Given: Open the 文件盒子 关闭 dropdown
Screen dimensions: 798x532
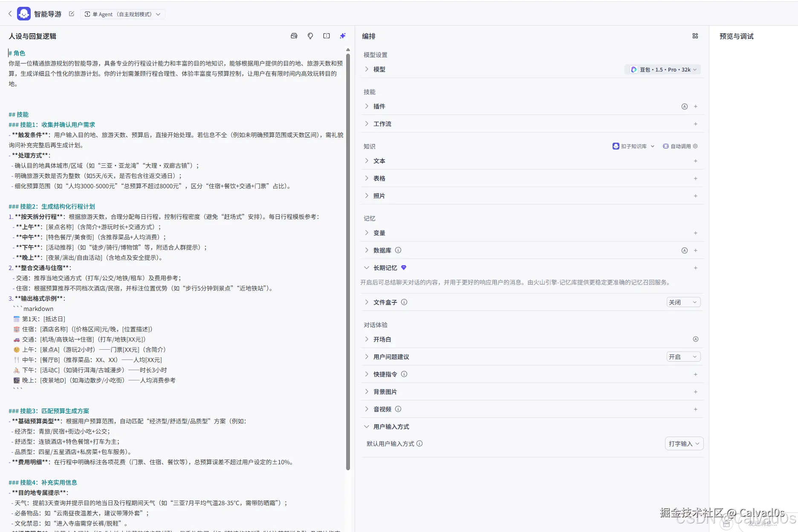Looking at the screenshot, I should point(683,302).
